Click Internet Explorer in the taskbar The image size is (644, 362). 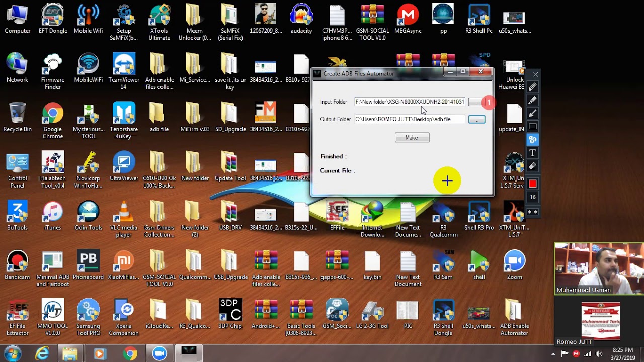[42, 354]
